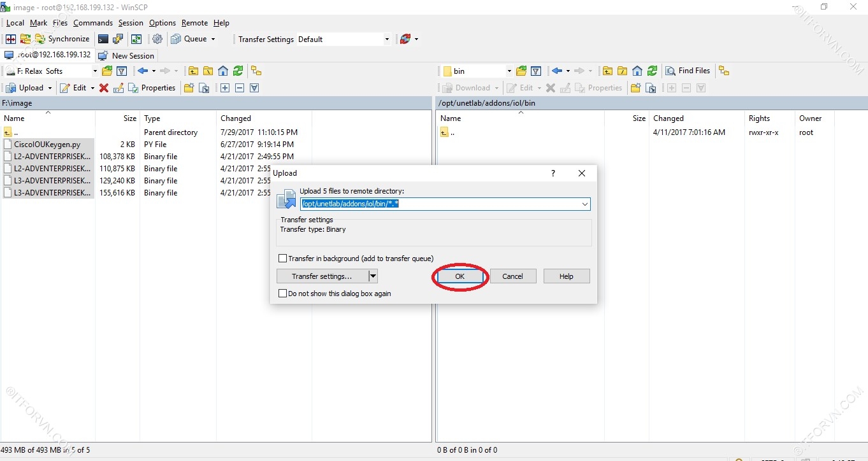Open terminal console icon in toolbar
This screenshot has height=461, width=868.
[x=103, y=39]
